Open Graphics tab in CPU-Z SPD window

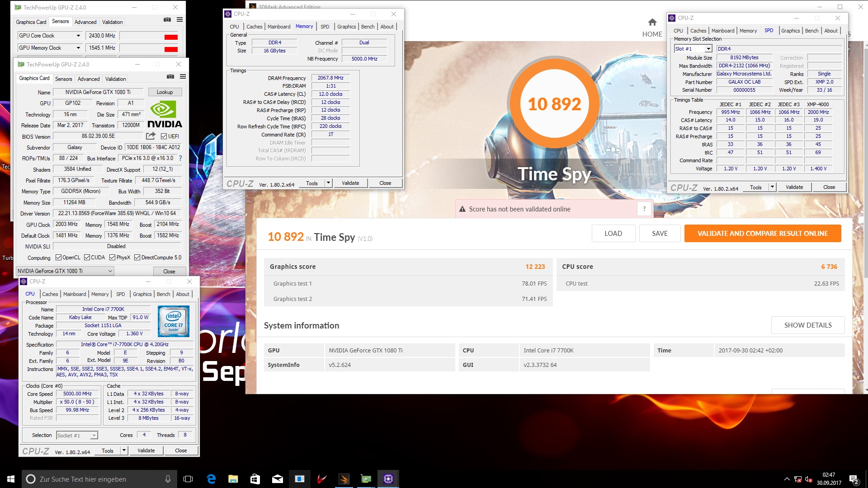click(790, 31)
